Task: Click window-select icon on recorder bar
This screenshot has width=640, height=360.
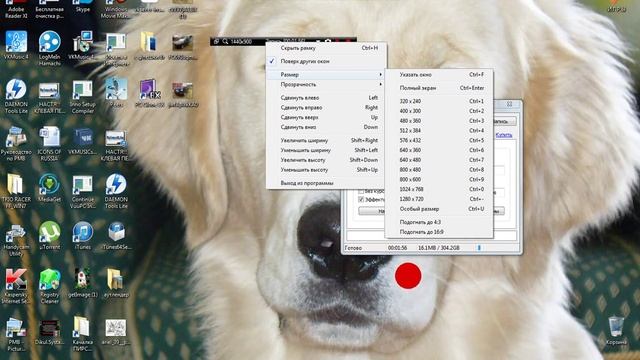Action: coord(216,41)
